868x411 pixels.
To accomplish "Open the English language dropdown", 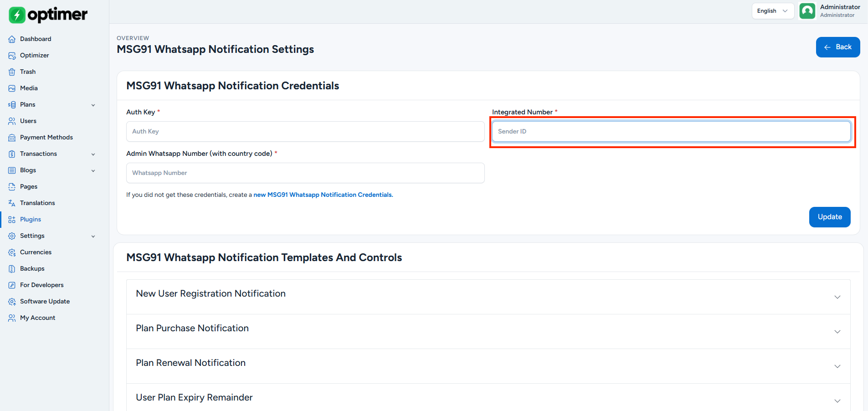I will 773,11.
